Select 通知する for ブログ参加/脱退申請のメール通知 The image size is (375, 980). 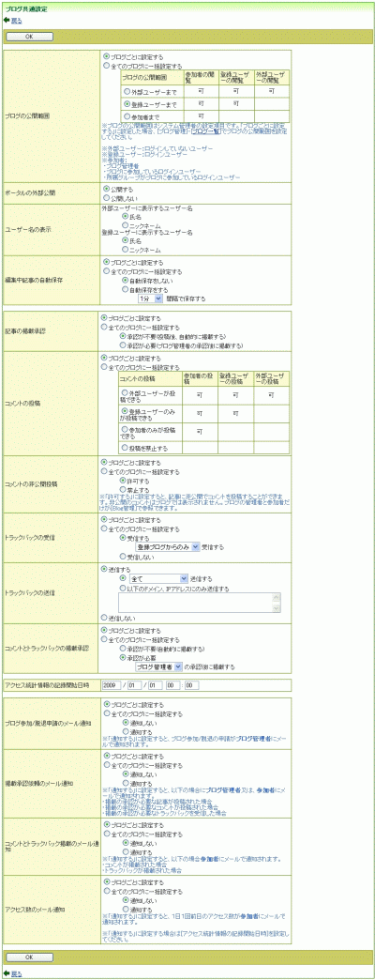tap(126, 730)
